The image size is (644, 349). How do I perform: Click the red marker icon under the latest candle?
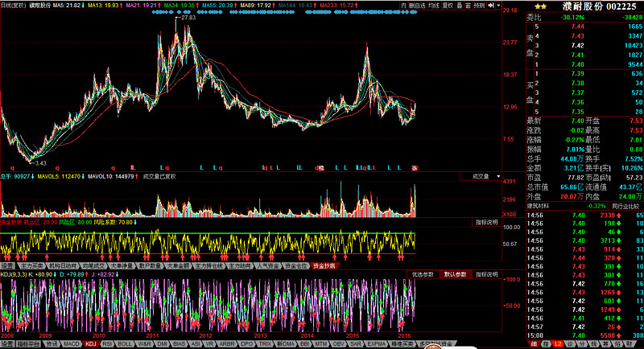(415, 167)
